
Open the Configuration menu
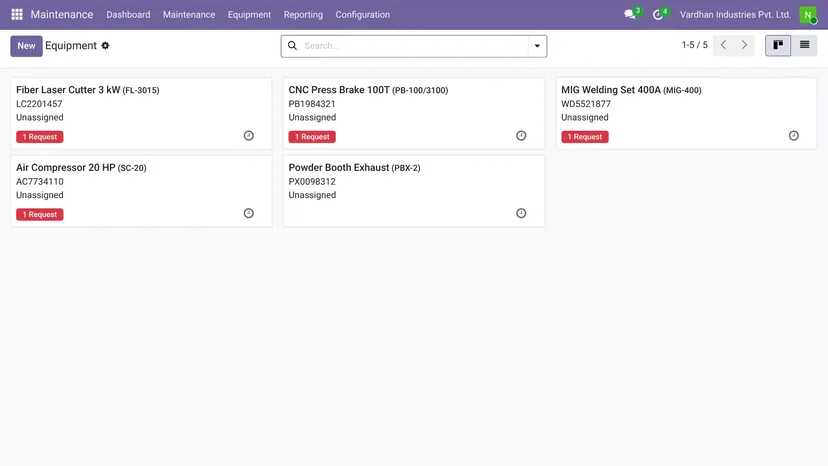363,15
